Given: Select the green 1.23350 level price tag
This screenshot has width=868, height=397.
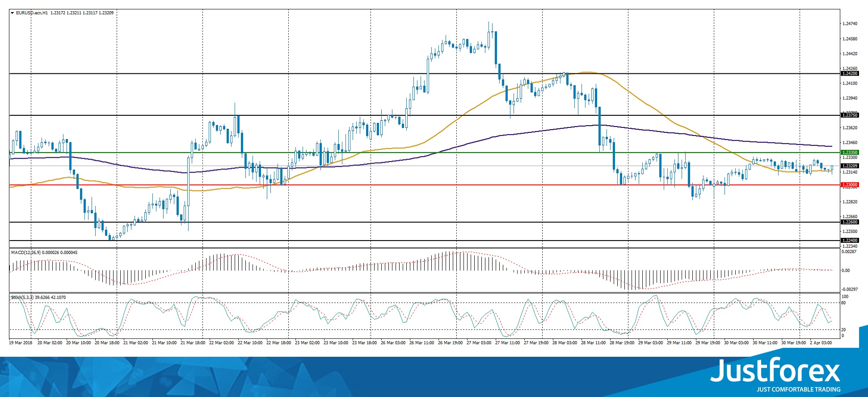Looking at the screenshot, I should coord(850,152).
